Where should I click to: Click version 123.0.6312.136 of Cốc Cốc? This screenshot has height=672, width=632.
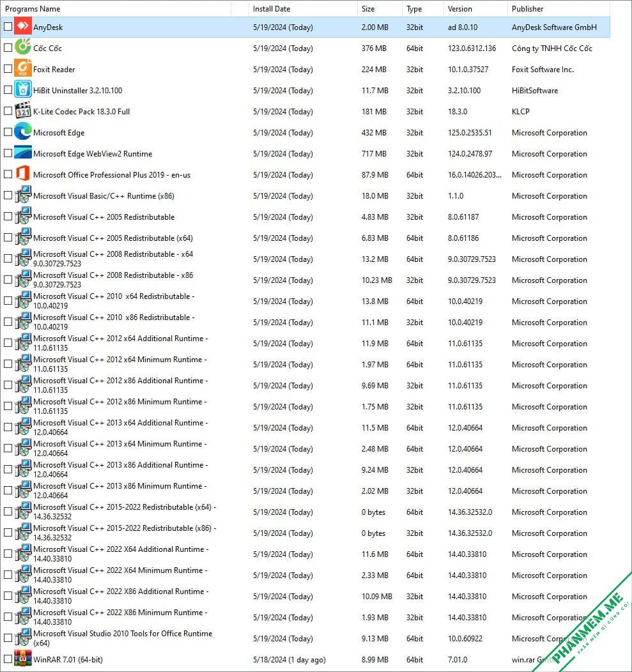[x=472, y=48]
